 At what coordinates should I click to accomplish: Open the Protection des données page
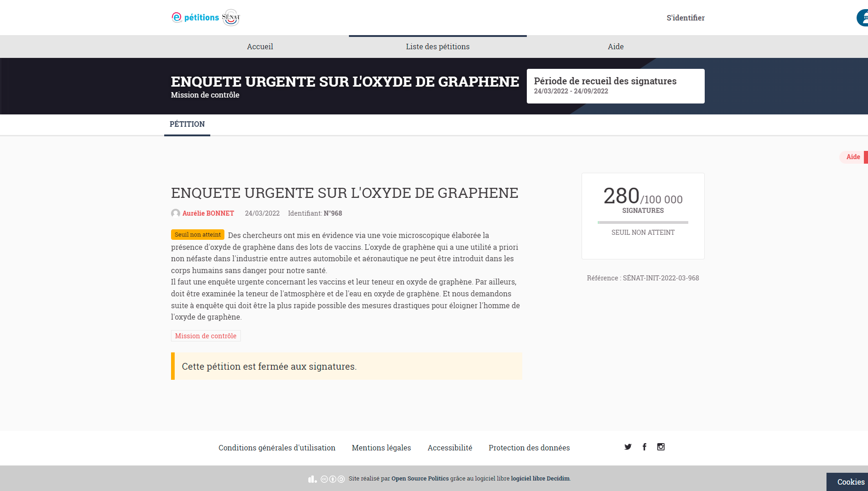529,448
